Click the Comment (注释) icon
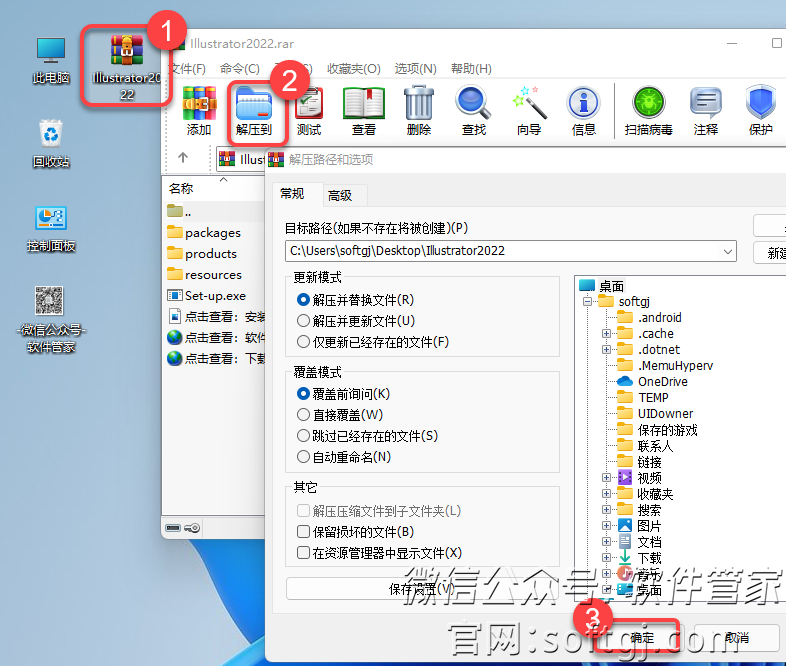786x666 pixels. click(x=706, y=103)
